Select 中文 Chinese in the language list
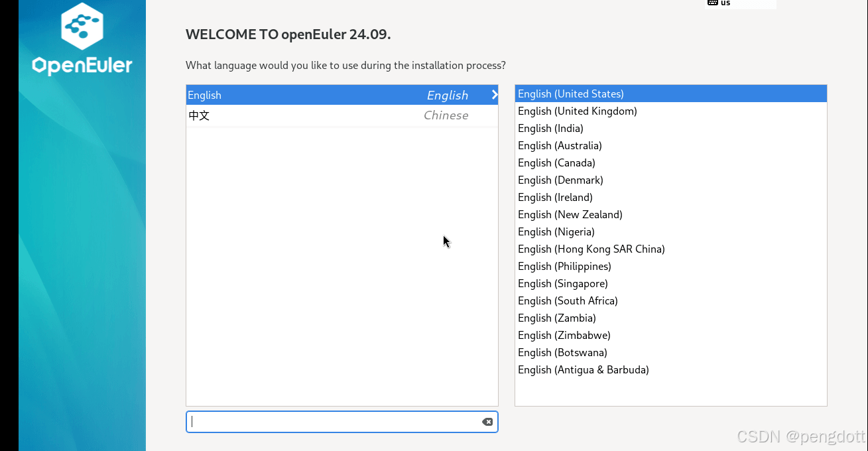This screenshot has height=451, width=868. point(342,115)
